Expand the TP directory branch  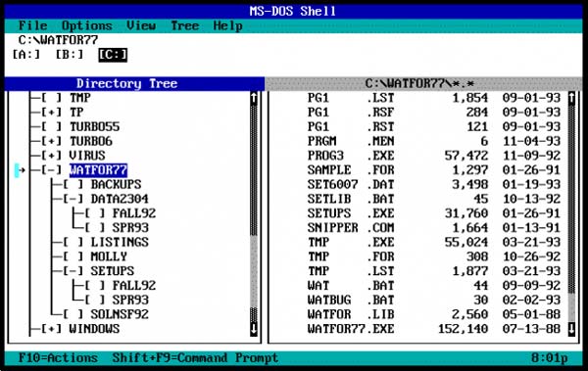(51, 113)
